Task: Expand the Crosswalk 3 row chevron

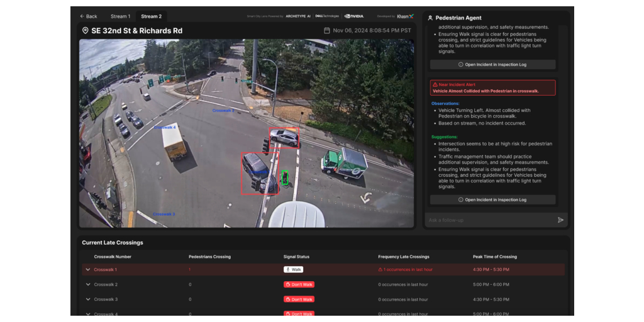Action: click(x=87, y=299)
